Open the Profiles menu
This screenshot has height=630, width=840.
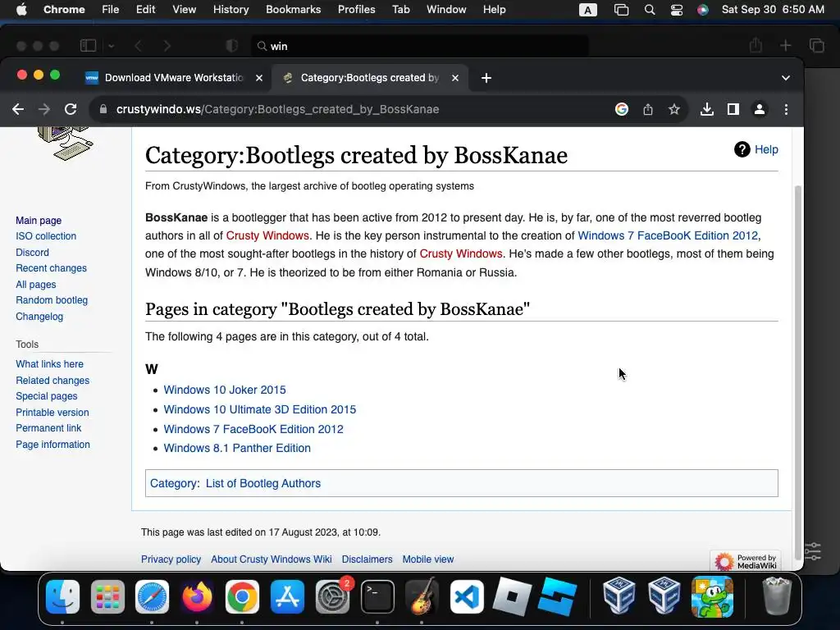point(356,10)
